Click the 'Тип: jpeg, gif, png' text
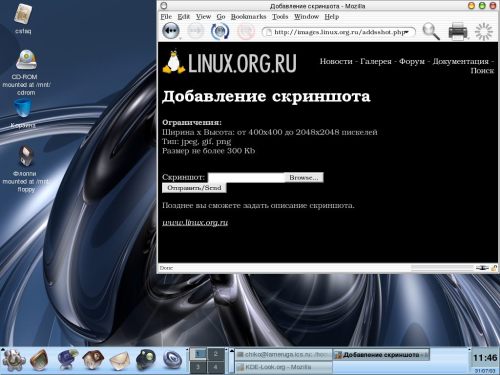The image size is (500, 375). [x=197, y=142]
